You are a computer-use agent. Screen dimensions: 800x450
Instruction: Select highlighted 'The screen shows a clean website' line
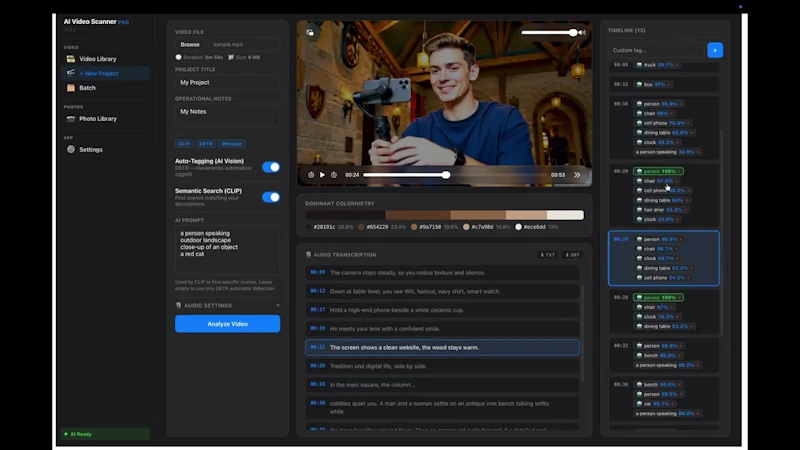tap(442, 347)
